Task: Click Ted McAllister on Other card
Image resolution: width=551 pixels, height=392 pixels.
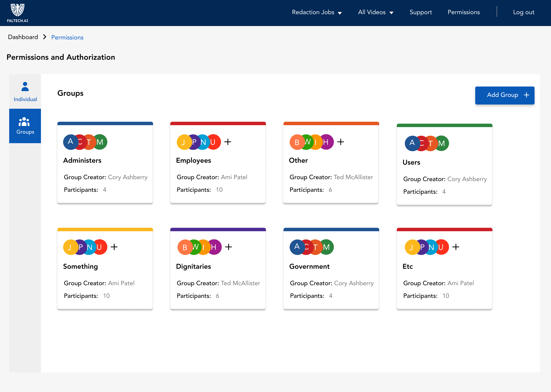Action: point(353,177)
